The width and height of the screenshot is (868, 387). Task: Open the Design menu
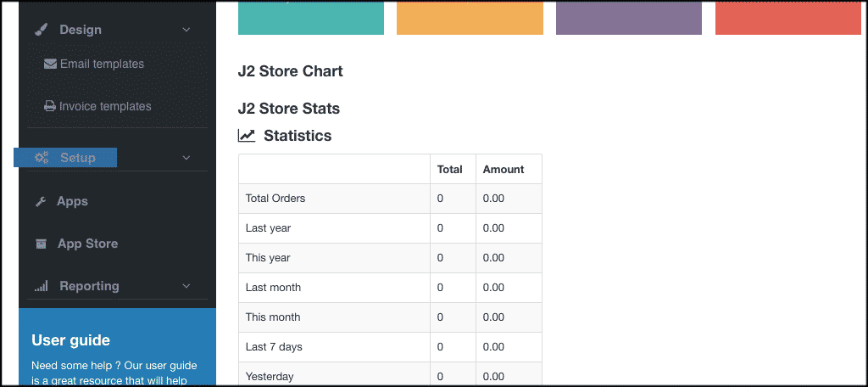[x=81, y=30]
